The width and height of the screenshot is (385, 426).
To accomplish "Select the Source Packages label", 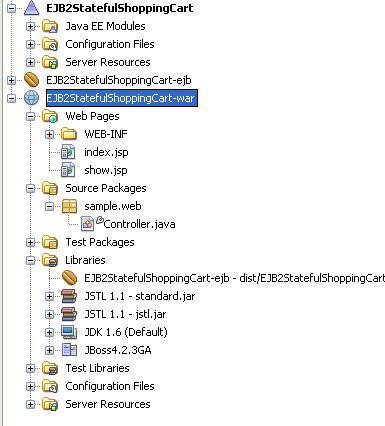I will (x=106, y=188).
